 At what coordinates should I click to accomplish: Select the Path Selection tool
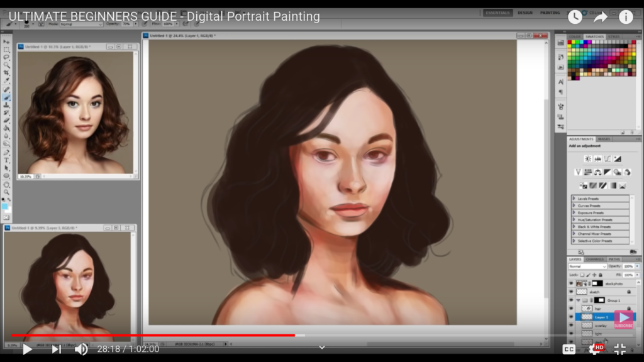coord(6,168)
